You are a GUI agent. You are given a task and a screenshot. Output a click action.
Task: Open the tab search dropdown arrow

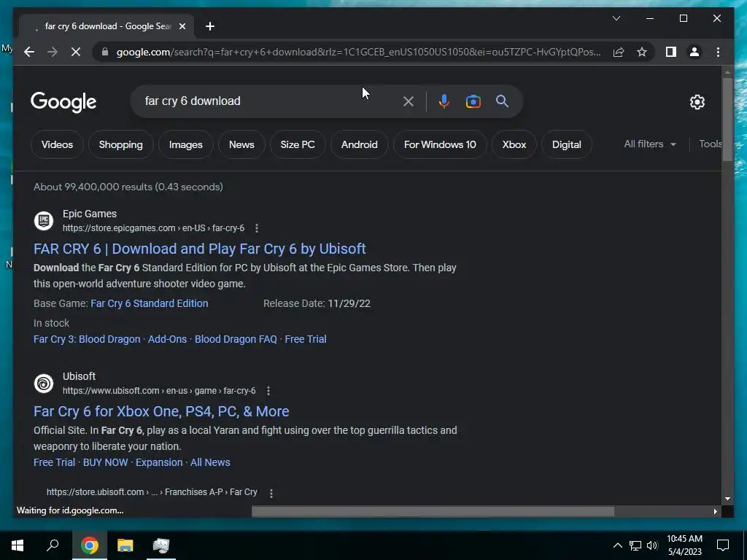coord(616,18)
